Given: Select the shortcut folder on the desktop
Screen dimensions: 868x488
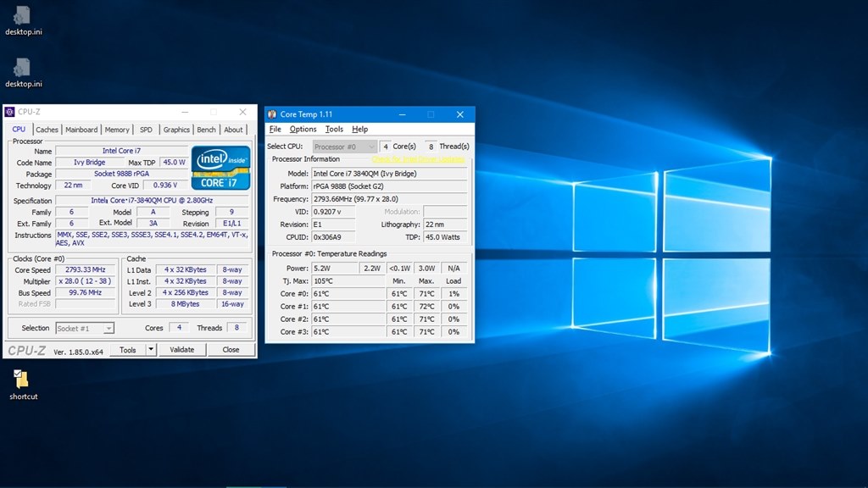Looking at the screenshot, I should point(23,380).
